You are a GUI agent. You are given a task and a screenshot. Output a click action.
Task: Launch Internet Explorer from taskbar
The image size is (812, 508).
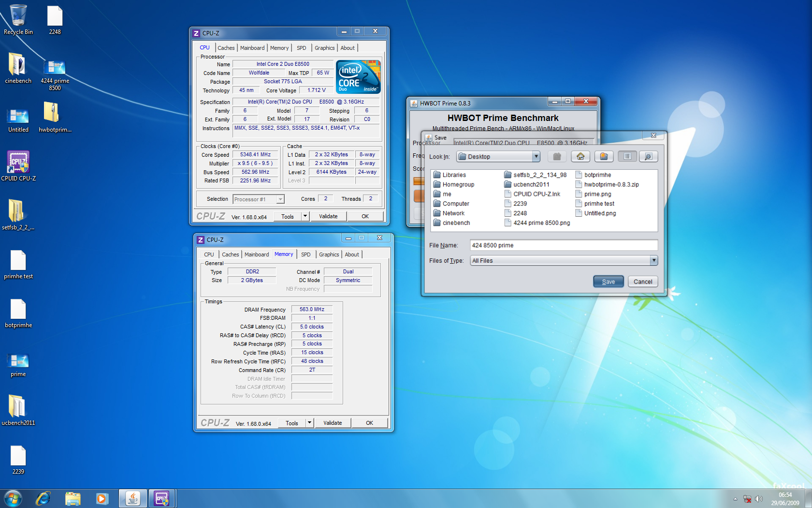point(43,498)
